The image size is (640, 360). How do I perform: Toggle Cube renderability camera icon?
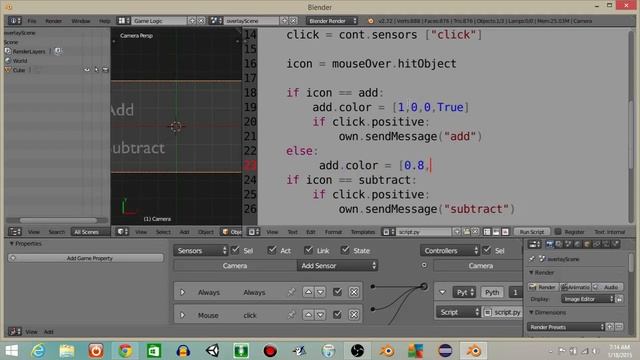(x=105, y=70)
